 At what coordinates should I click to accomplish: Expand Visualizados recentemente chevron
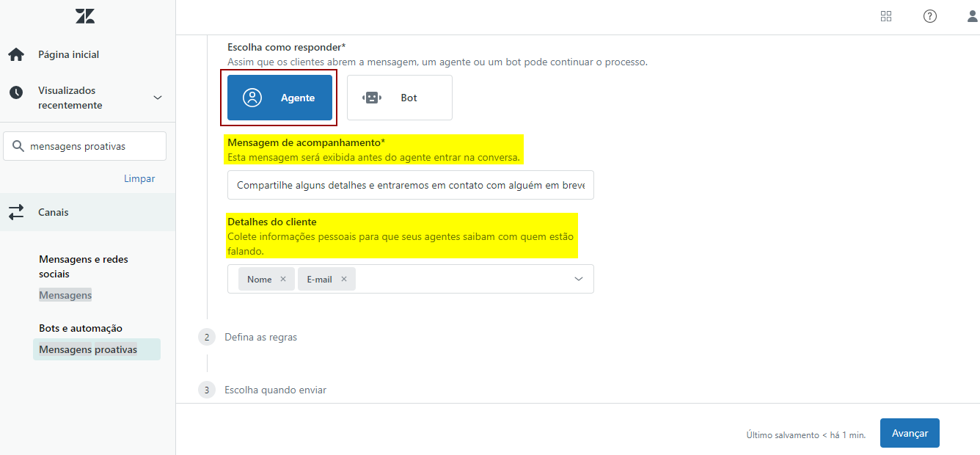pyautogui.click(x=157, y=98)
